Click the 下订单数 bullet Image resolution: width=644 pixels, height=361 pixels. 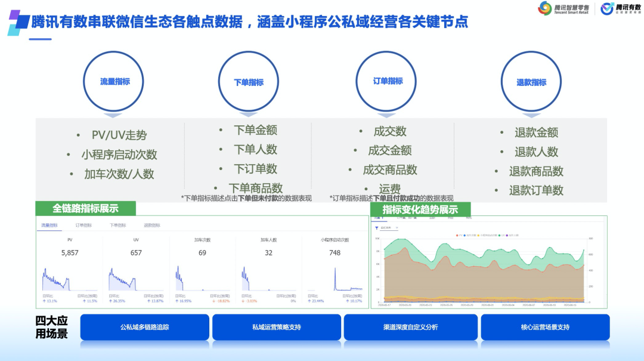[255, 169]
